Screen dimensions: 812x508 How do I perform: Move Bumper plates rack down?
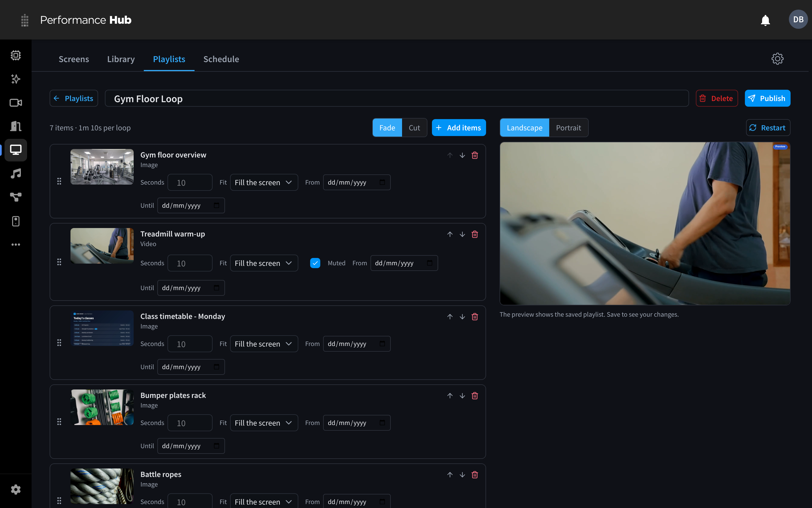tap(462, 395)
